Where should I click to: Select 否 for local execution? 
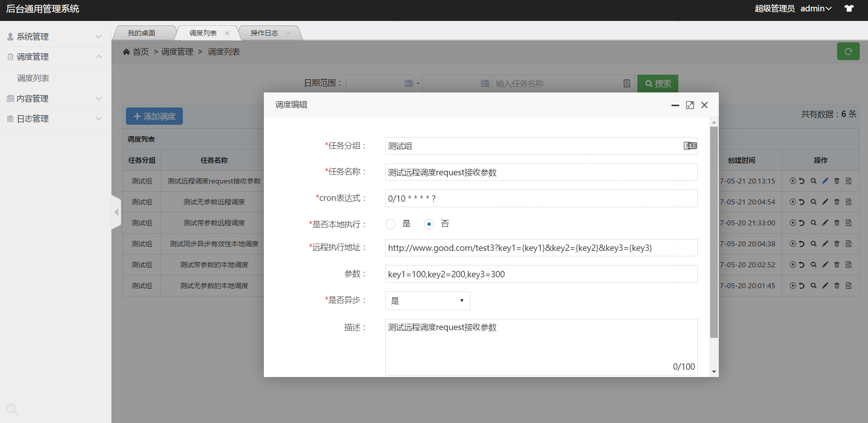pyautogui.click(x=429, y=224)
